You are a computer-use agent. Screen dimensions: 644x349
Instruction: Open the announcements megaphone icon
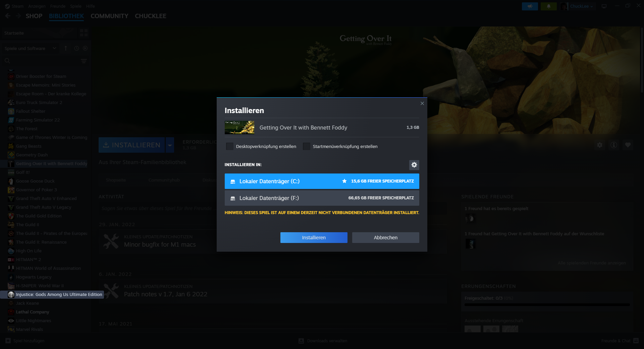click(530, 6)
